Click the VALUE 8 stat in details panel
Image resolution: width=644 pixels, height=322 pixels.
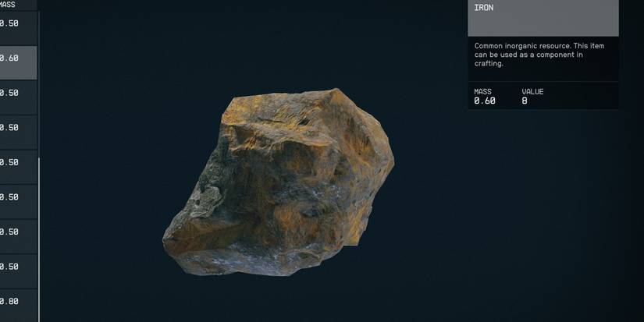[532, 97]
